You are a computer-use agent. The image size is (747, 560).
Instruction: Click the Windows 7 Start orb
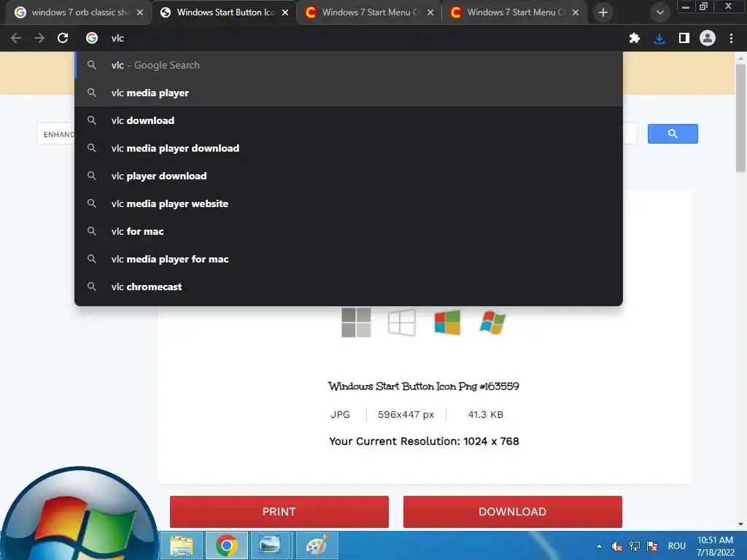coord(79,514)
